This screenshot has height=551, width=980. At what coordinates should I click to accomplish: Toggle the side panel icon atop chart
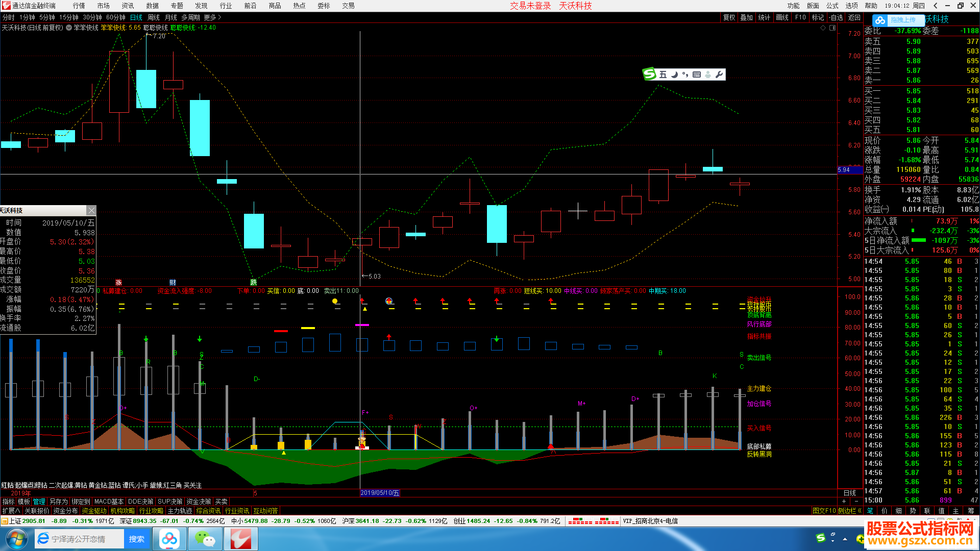click(x=832, y=28)
